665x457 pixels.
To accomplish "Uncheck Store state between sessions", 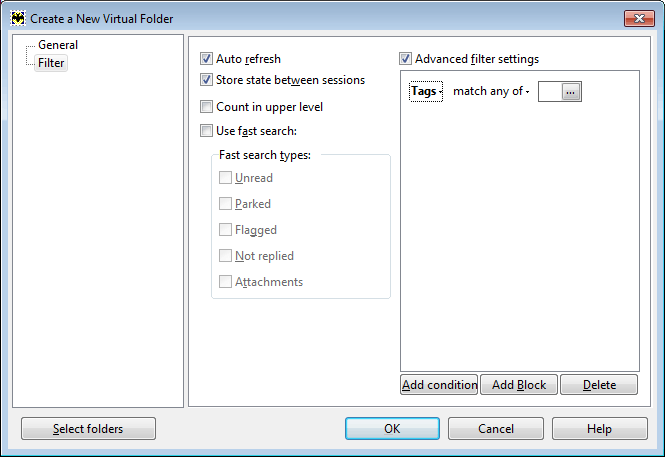I will click(x=206, y=80).
